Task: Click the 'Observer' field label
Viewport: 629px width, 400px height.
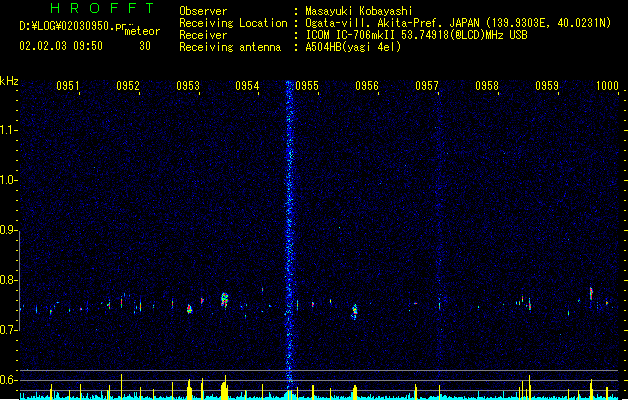Action: pos(203,11)
